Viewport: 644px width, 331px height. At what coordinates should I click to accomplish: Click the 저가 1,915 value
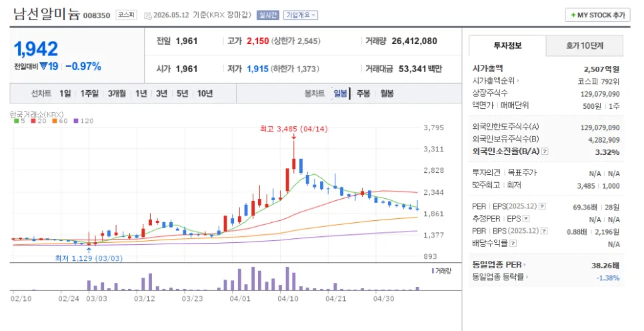(257, 69)
